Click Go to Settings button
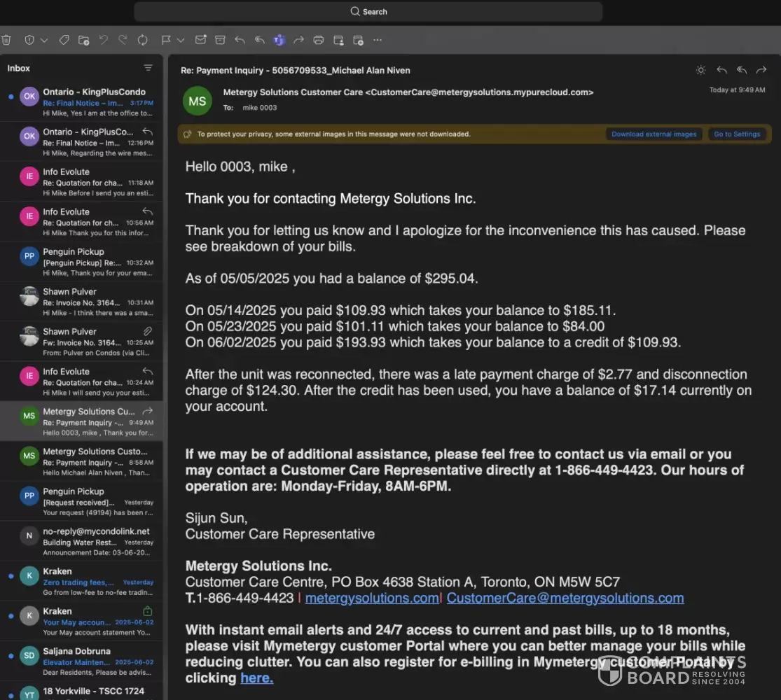Image resolution: width=781 pixels, height=700 pixels. 736,134
